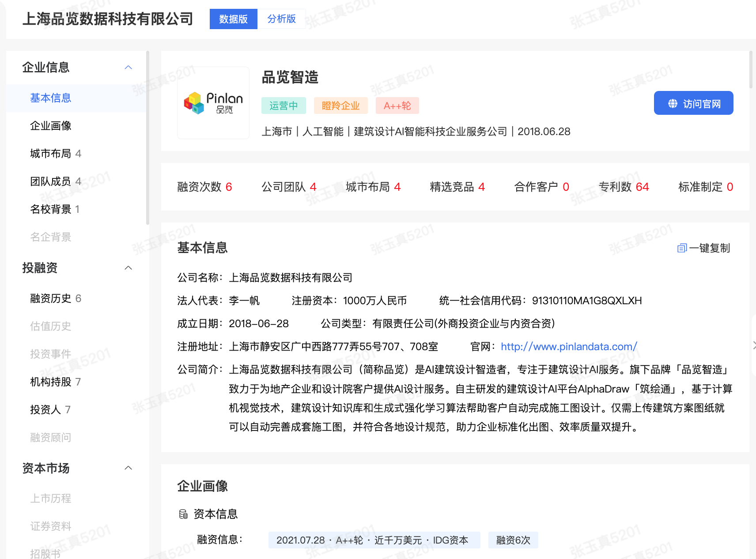Image resolution: width=756 pixels, height=559 pixels.
Task: Click the main content vertical scrollbar
Action: (751, 70)
